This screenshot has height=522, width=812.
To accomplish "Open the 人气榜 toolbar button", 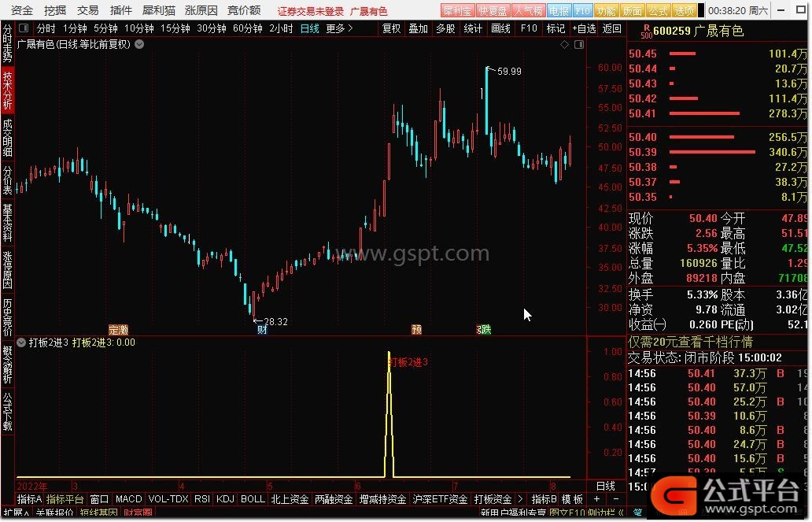I will pyautogui.click(x=528, y=10).
